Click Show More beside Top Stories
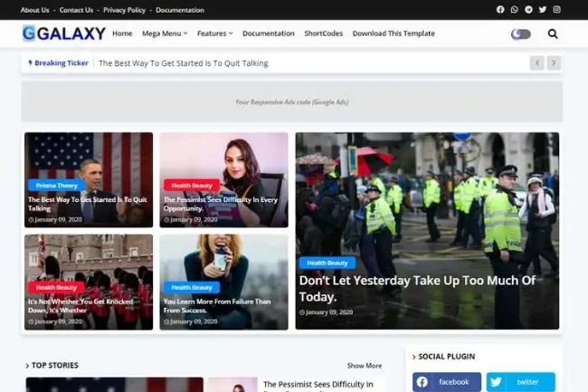Screen dimensions: 588x392 click(365, 366)
